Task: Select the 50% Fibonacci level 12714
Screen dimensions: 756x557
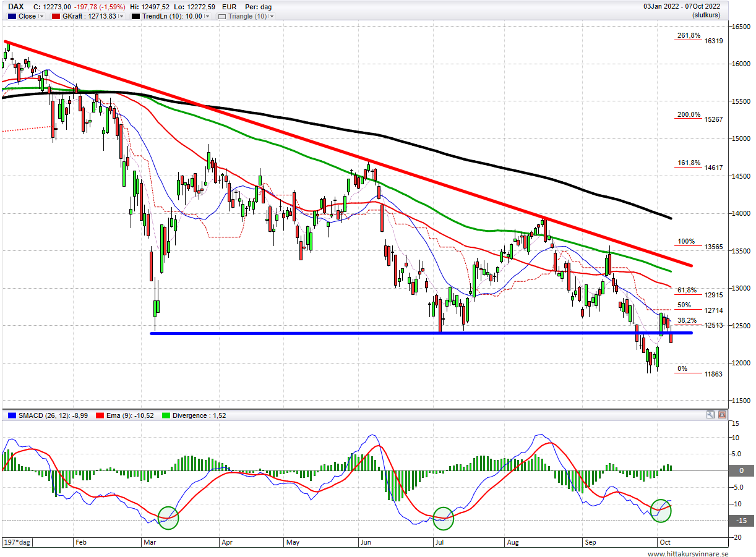Action: (700, 308)
